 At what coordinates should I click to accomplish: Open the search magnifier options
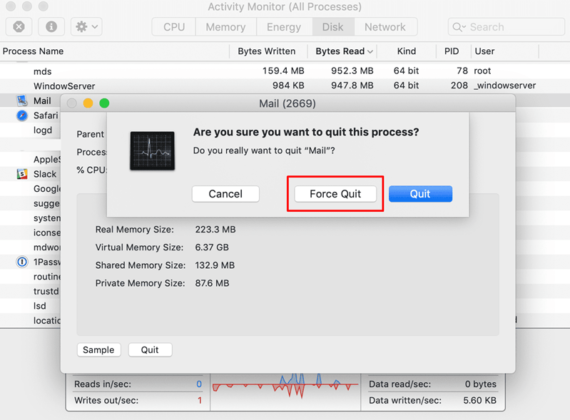(x=459, y=27)
